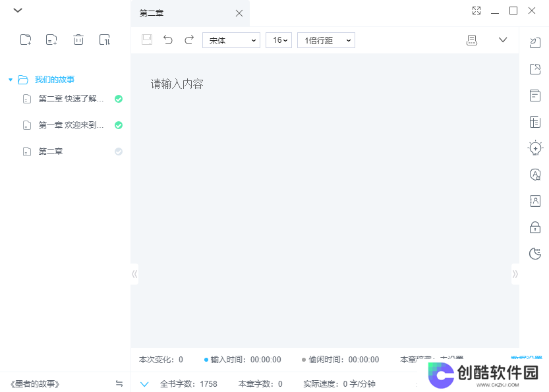Click the sort order icon in sidebar
This screenshot has height=392, width=549.
pos(104,40)
